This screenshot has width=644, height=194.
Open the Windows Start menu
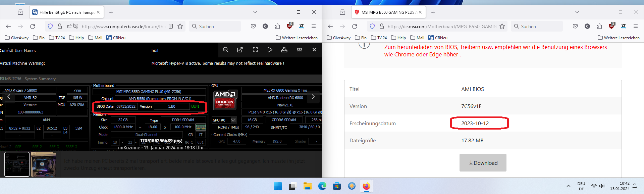tap(278, 186)
